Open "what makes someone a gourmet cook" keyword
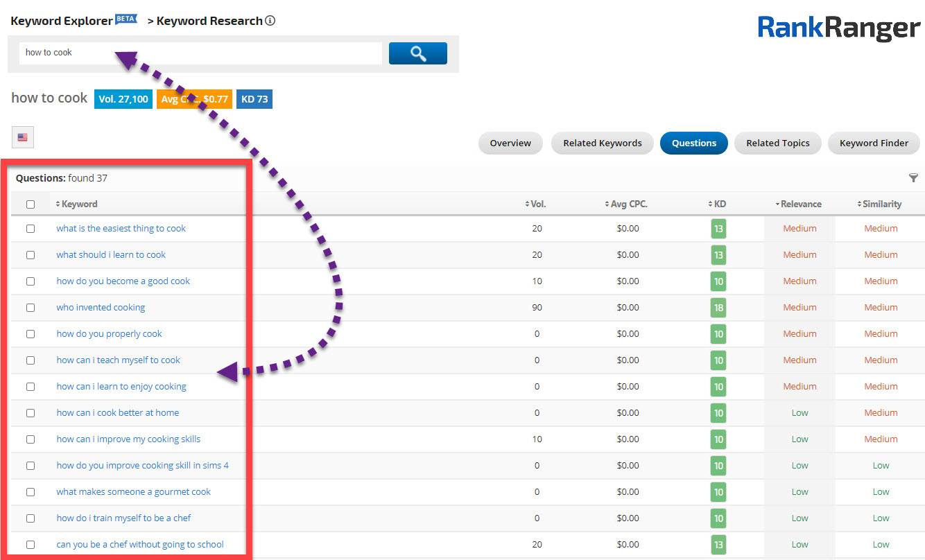Image resolution: width=925 pixels, height=560 pixels. pyautogui.click(x=134, y=492)
